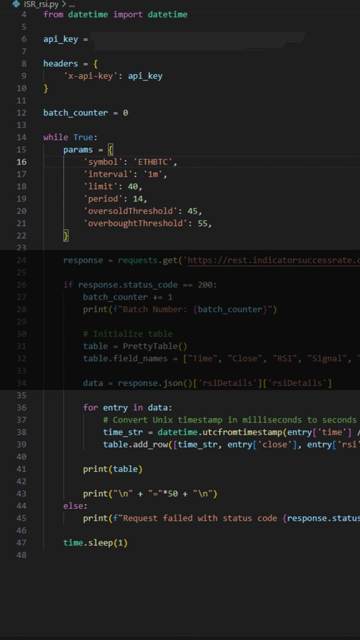Click line number 24 in the gutter
The image size is (360, 640).
(22, 260)
